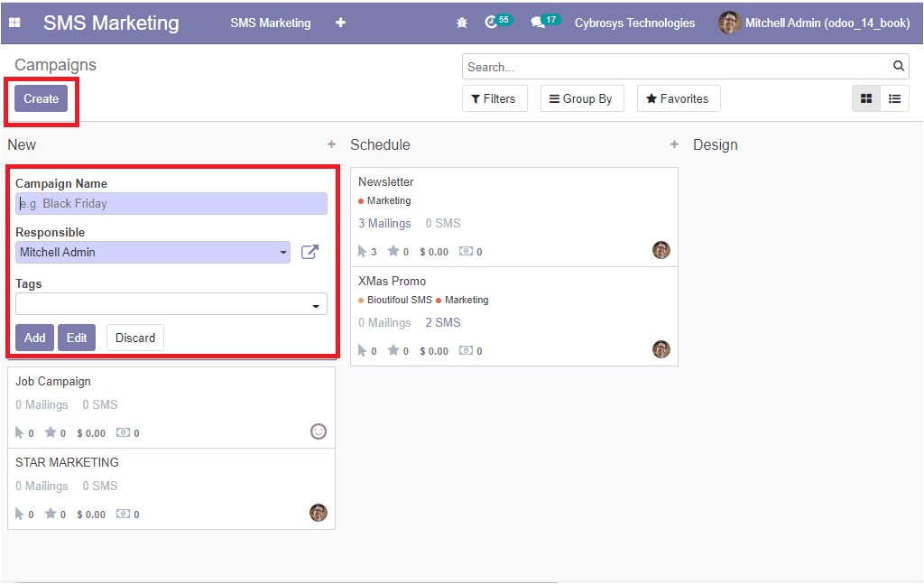Click the Edit button in quick create
This screenshot has height=584, width=924.
pos(77,338)
